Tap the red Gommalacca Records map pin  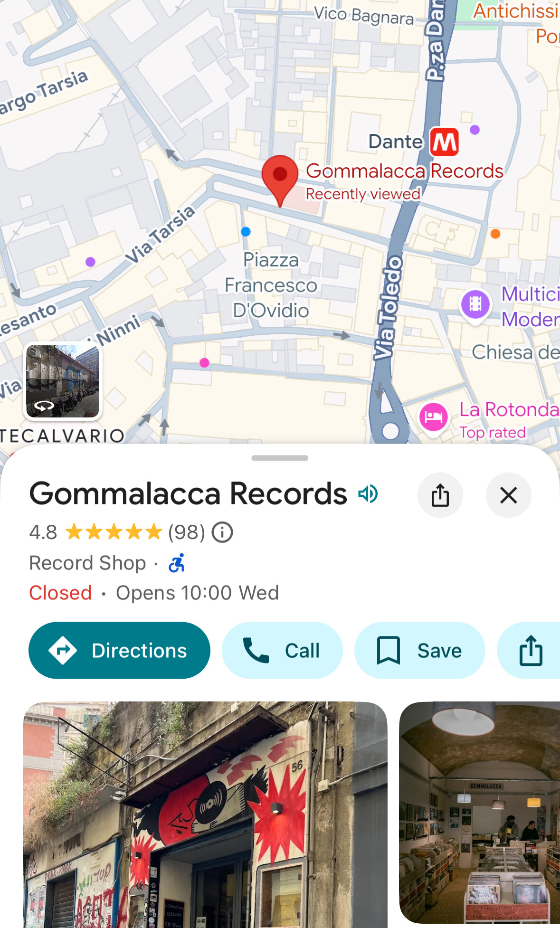[280, 180]
